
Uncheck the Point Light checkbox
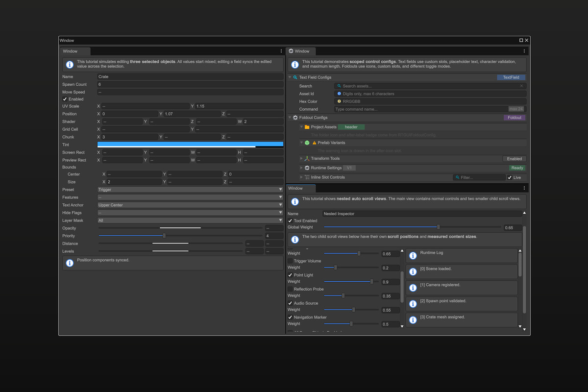290,275
